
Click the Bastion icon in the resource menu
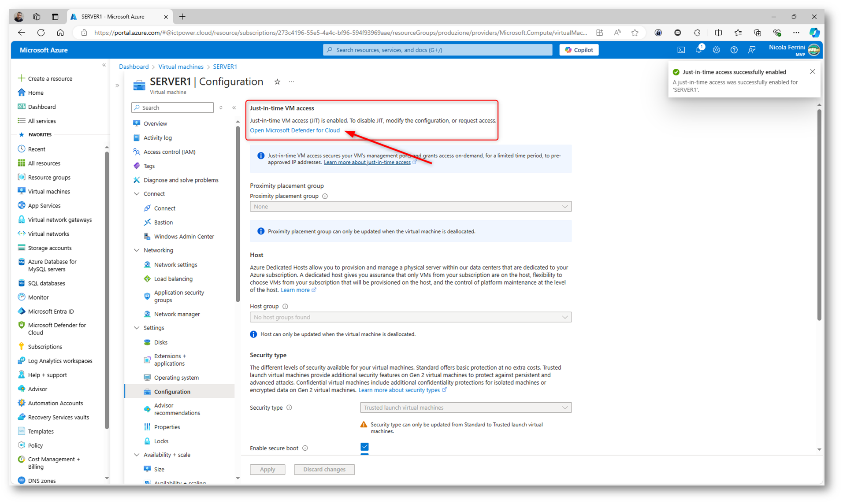[x=147, y=222]
